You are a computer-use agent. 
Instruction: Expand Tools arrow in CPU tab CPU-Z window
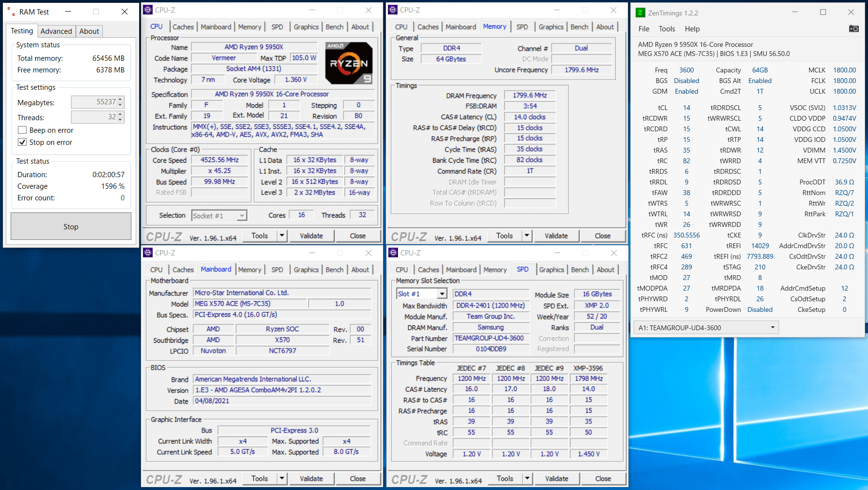(282, 236)
